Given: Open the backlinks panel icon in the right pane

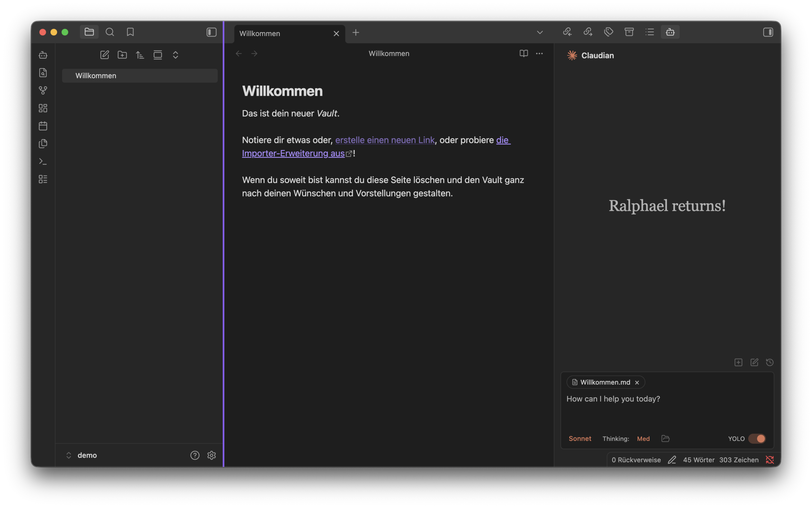Looking at the screenshot, I should click(x=567, y=32).
